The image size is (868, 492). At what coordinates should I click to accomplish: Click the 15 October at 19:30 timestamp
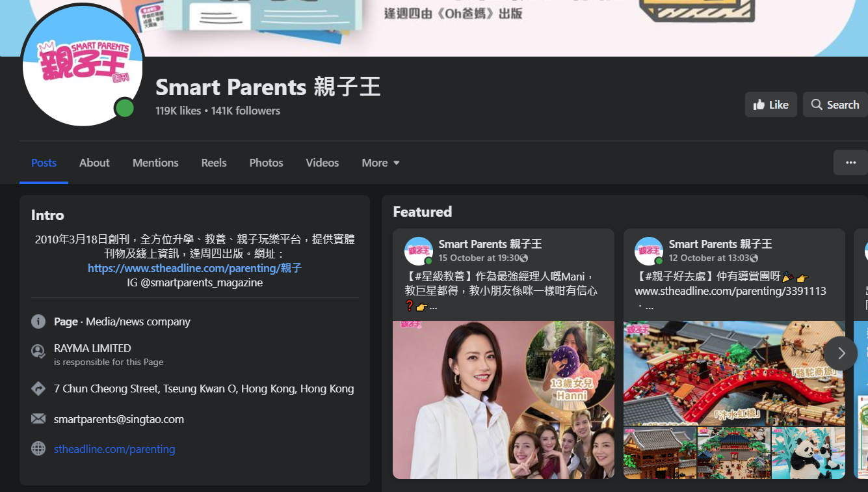pyautogui.click(x=479, y=258)
